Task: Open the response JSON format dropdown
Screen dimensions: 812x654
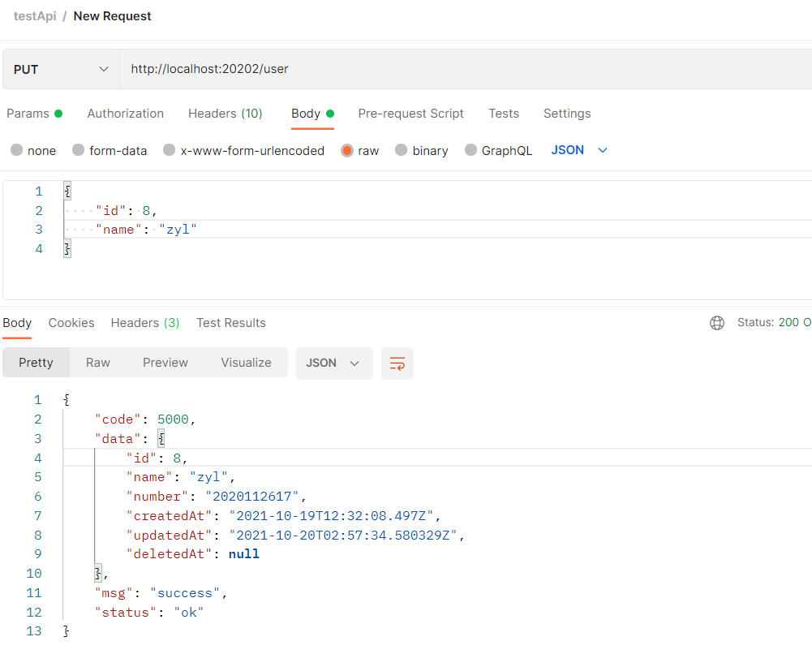Action: point(333,364)
